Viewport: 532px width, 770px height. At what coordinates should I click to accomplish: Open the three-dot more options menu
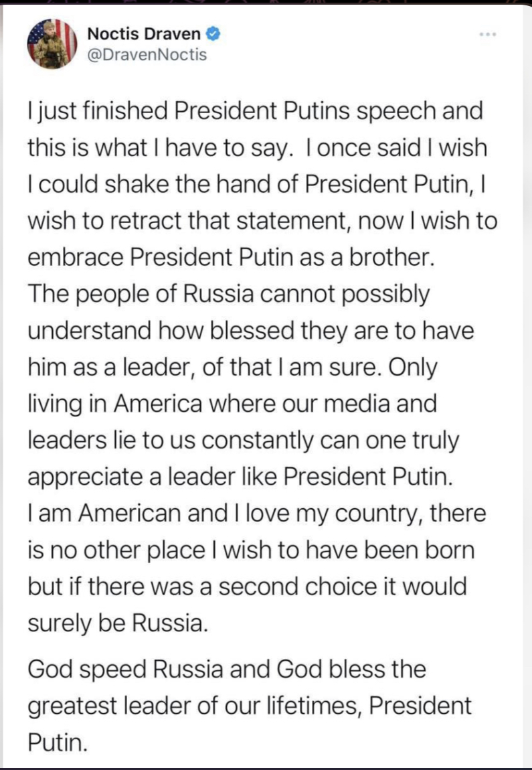click(489, 33)
